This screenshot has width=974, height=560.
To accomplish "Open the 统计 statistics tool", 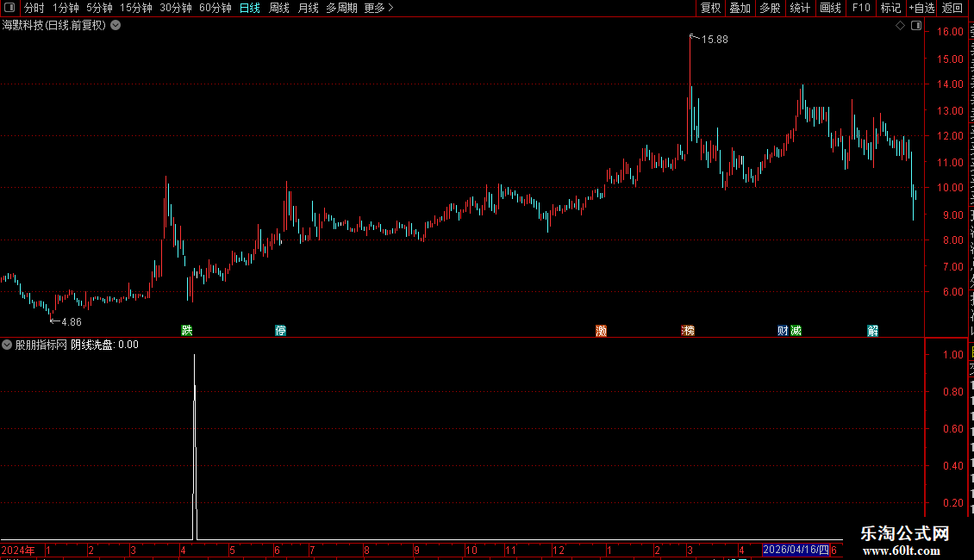I will 800,8.
